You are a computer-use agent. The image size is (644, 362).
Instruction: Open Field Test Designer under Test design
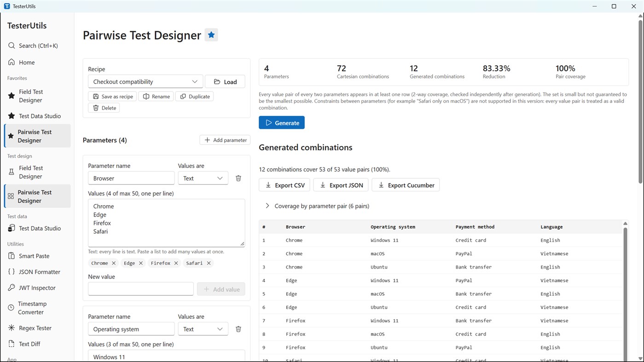click(37, 172)
